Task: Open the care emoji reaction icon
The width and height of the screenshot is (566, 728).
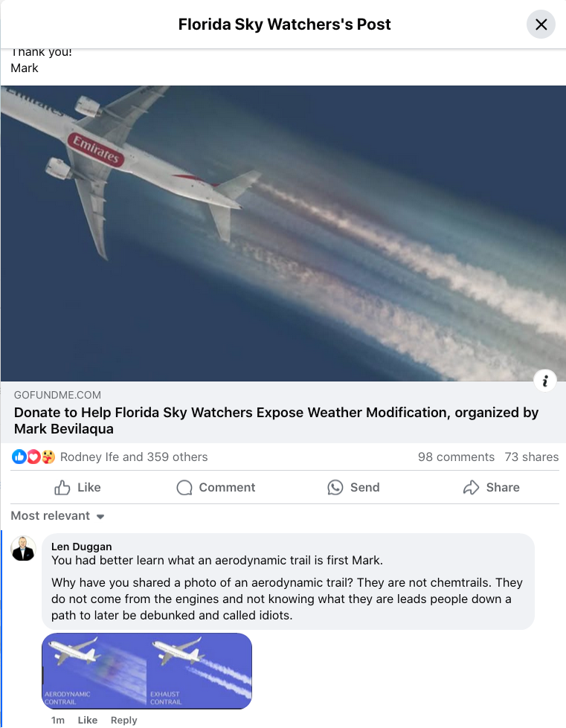Action: pos(48,457)
